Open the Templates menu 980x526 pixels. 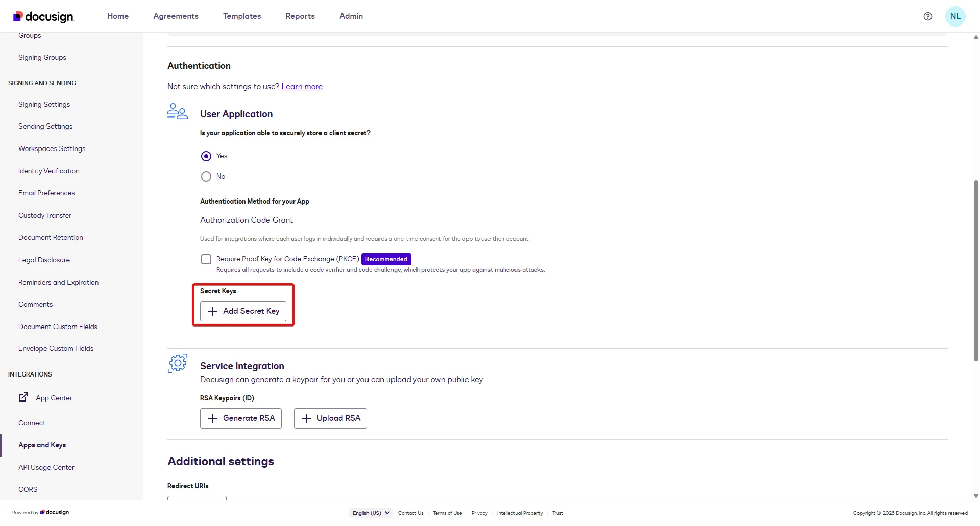point(242,16)
